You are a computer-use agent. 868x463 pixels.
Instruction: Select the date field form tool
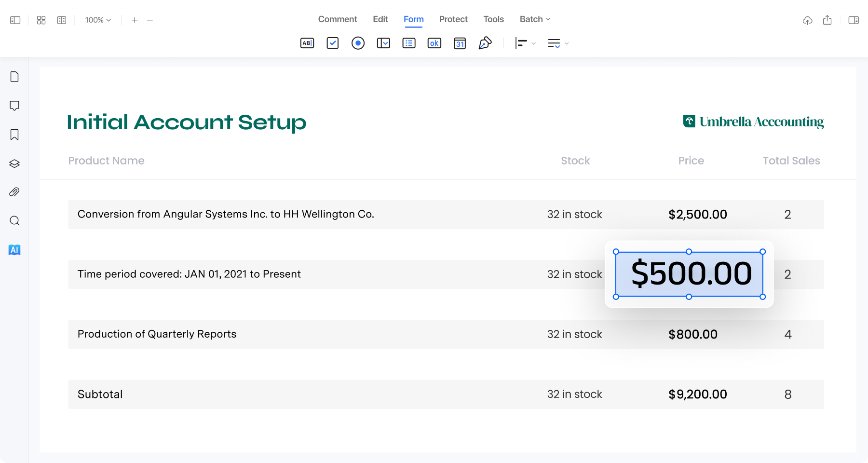[460, 43]
